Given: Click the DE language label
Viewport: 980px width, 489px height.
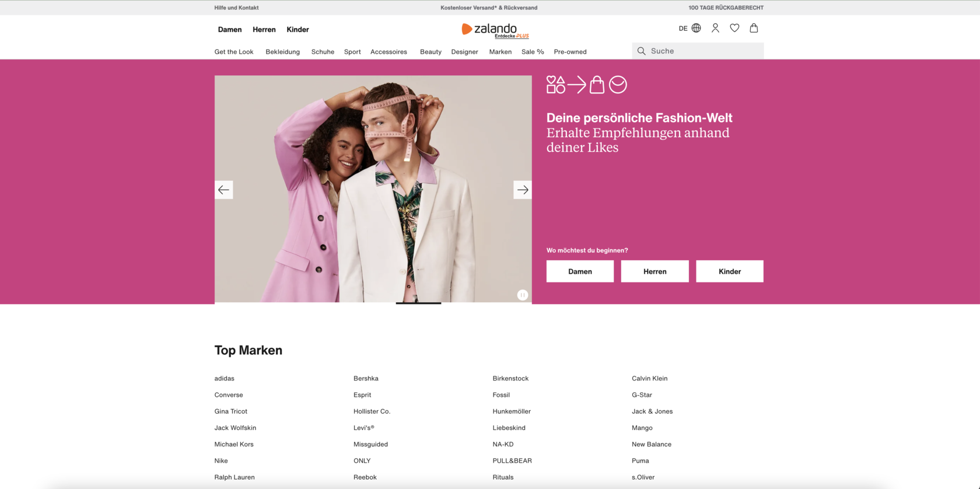Looking at the screenshot, I should 683,28.
